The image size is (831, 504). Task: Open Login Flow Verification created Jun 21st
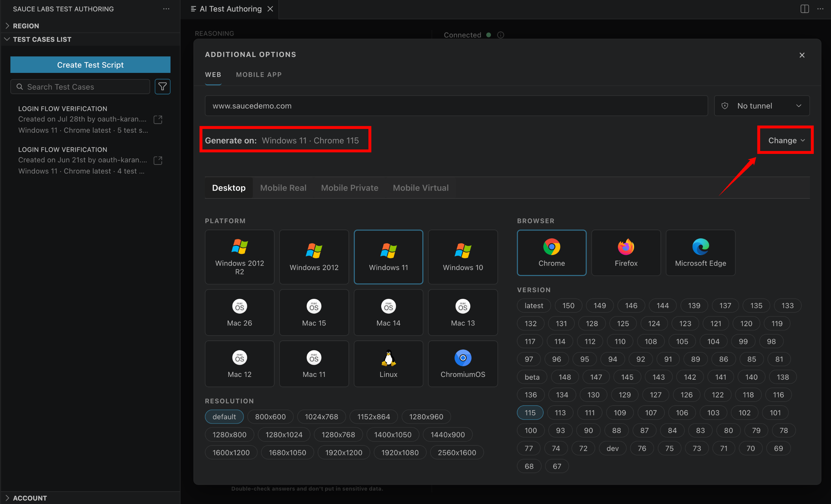pos(83,160)
